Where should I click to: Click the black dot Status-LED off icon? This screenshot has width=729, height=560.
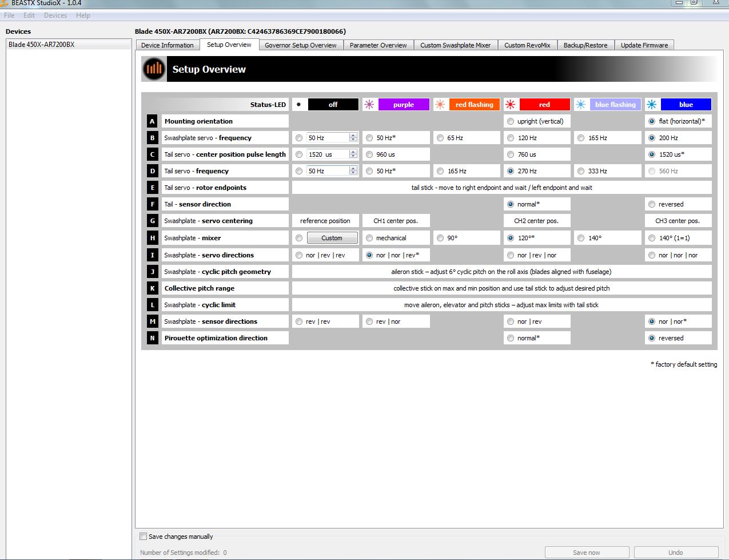pos(298,105)
